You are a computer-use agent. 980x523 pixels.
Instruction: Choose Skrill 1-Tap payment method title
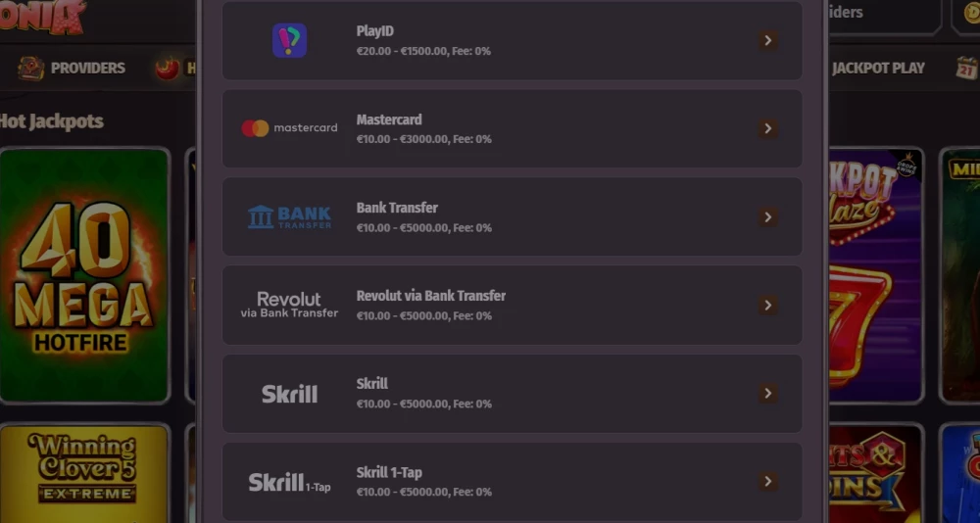pyautogui.click(x=389, y=472)
